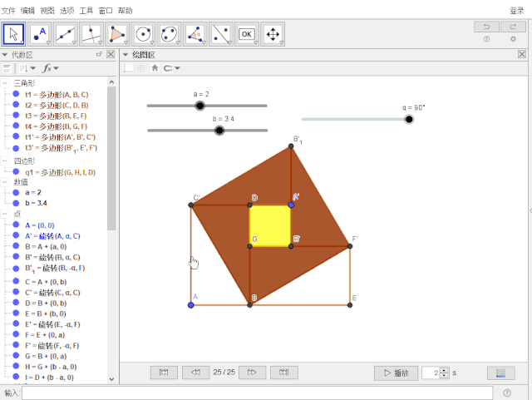Toggle visibility of t2 polygon
The image size is (532, 400).
[16, 105]
